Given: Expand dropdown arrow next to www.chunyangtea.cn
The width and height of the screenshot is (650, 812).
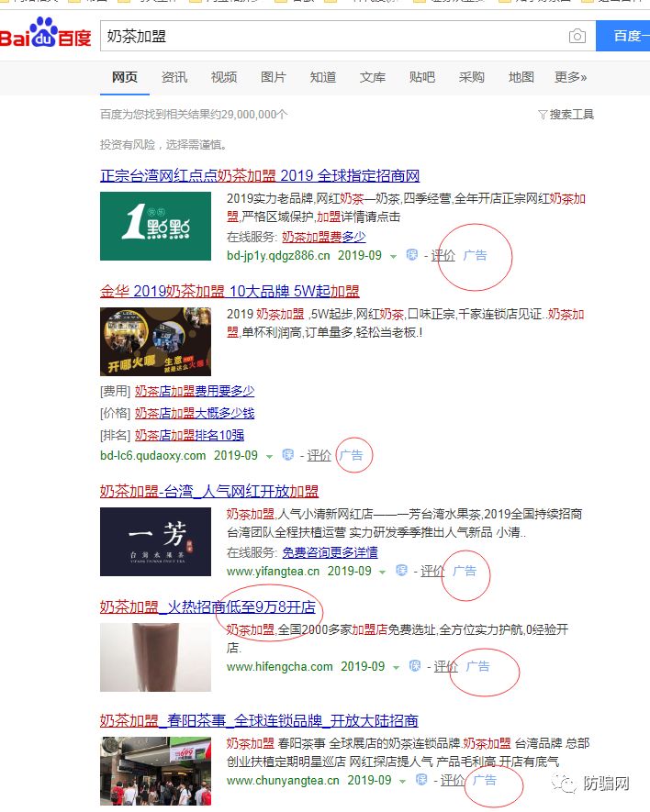Looking at the screenshot, I should tap(403, 781).
